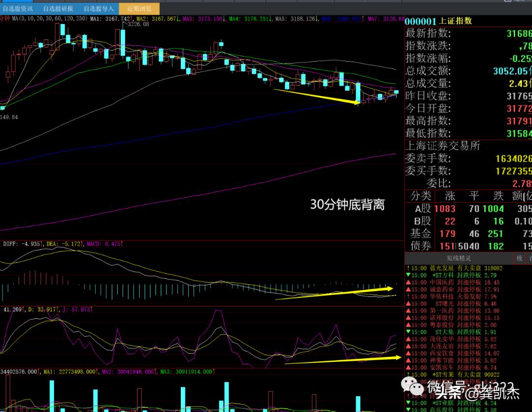532x412 pixels.
Task: Click the green down-arrow on *ST方科 row
Action: pyautogui.click(x=407, y=275)
